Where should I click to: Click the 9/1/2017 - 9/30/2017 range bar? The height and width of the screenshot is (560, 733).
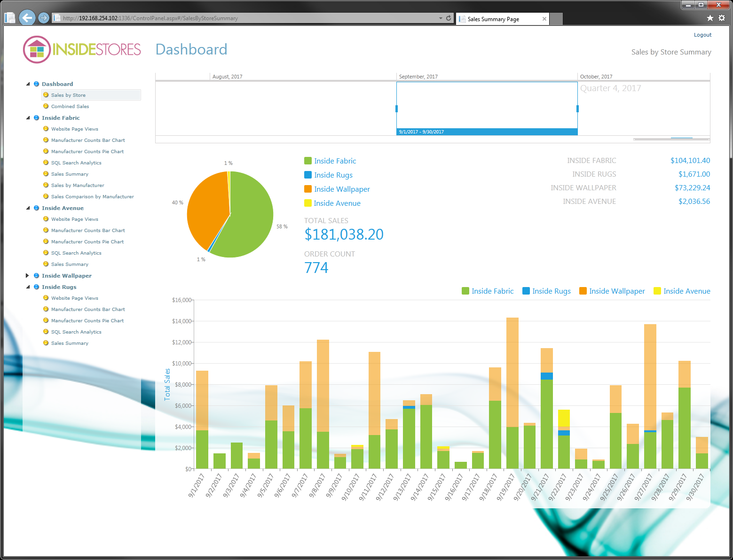tap(487, 132)
